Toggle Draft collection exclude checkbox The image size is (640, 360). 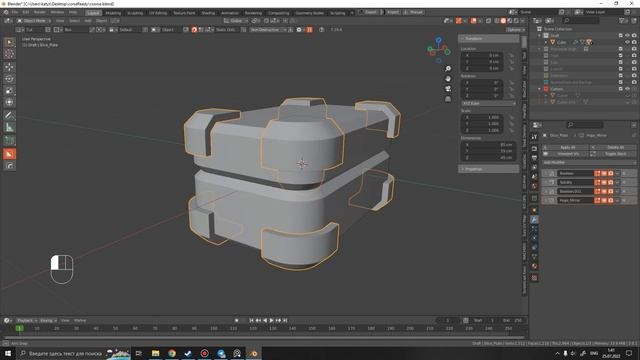(621, 36)
